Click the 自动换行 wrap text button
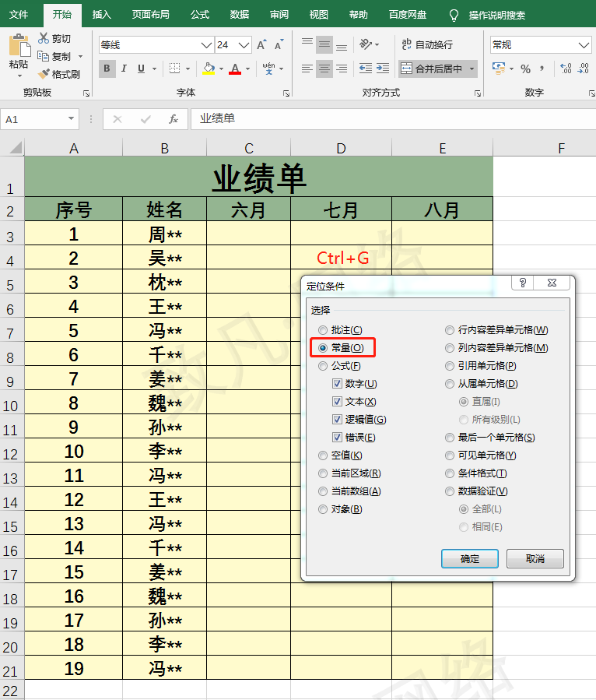The width and height of the screenshot is (596, 700). [x=427, y=44]
